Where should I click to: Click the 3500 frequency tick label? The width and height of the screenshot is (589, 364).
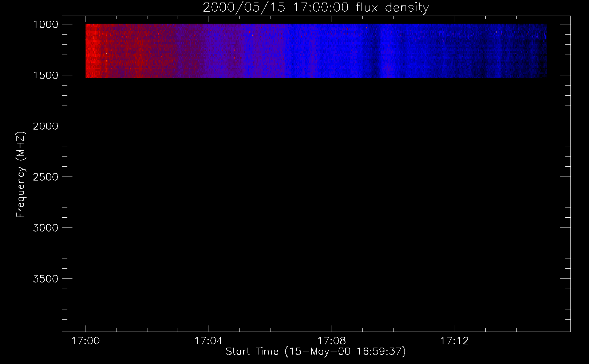pyautogui.click(x=46, y=279)
